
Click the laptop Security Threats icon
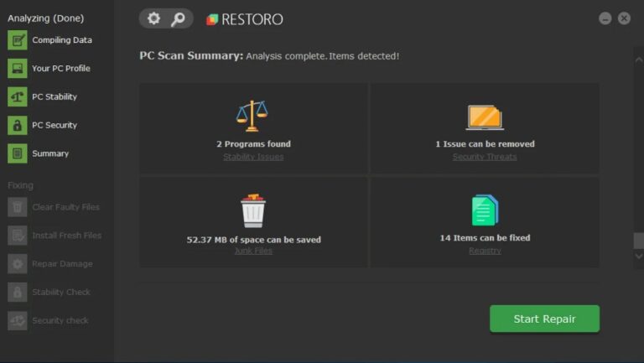485,117
